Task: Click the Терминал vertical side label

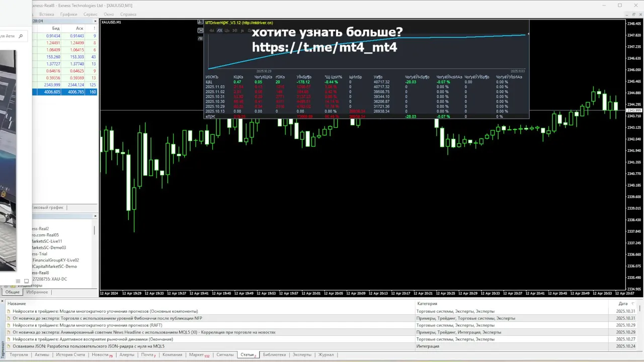Action: coord(3,349)
